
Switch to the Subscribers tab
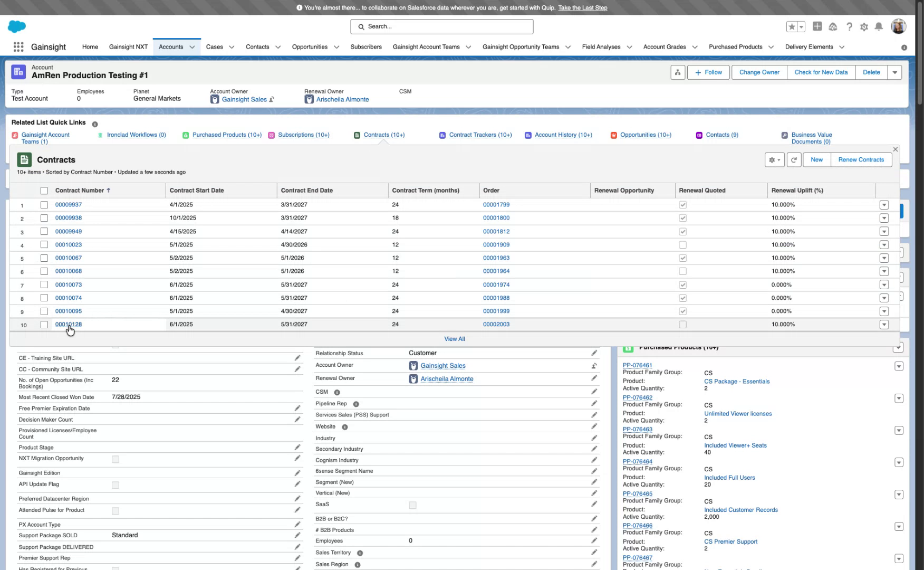[x=366, y=46]
